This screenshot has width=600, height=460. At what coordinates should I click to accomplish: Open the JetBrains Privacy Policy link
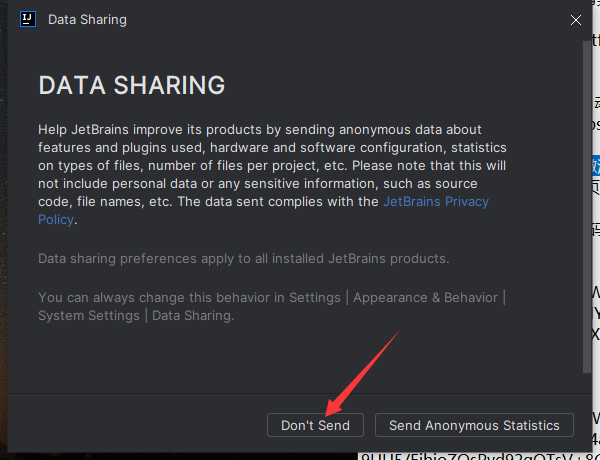tap(436, 202)
